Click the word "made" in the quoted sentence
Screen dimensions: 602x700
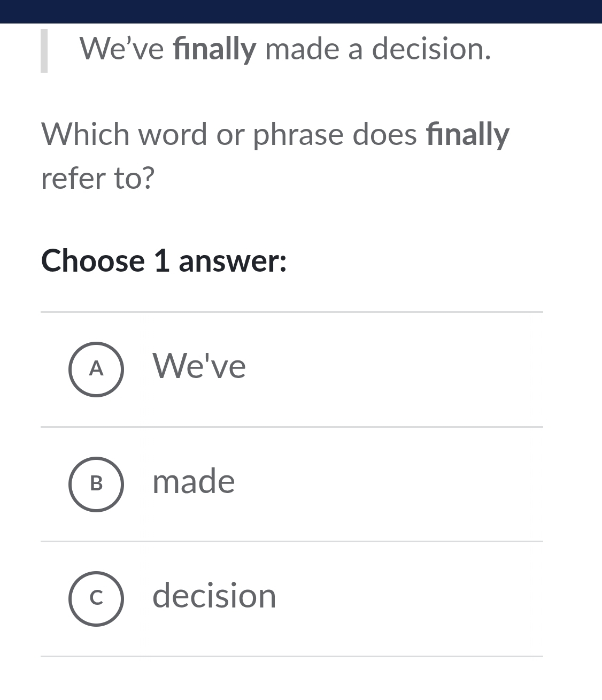pyautogui.click(x=302, y=49)
